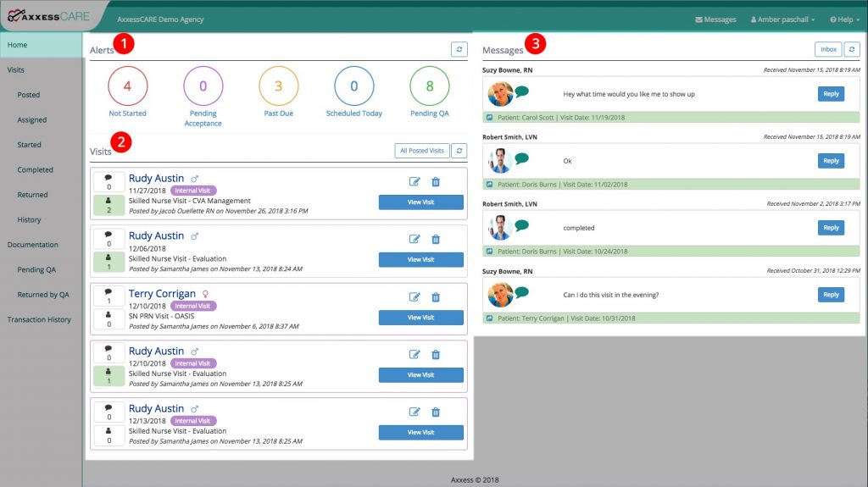Select Posted under Visits in sidebar
Viewport: 868px width, 487px height.
(x=29, y=95)
